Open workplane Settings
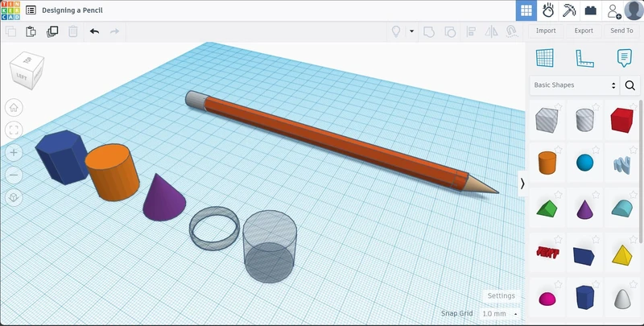 coord(501,295)
